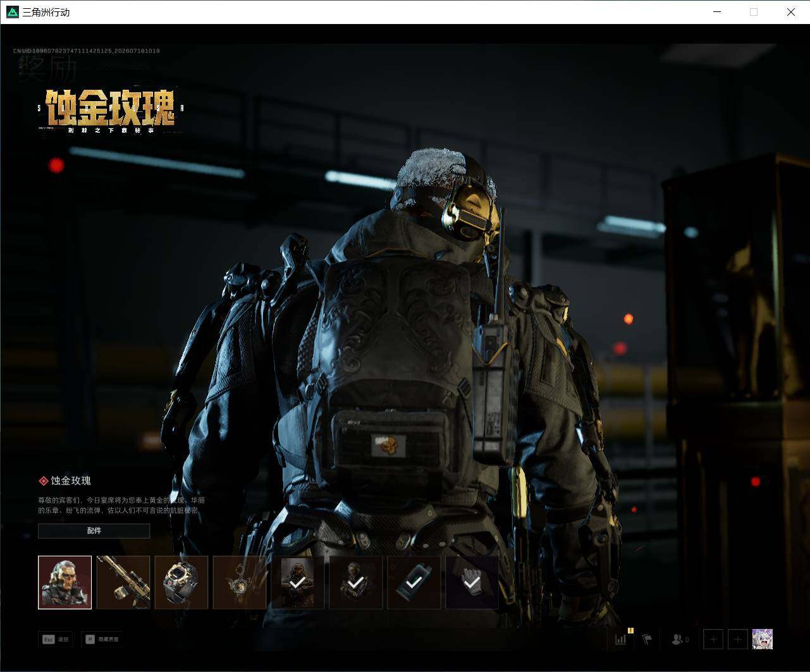810x672 pixels.
Task: Click the first plus invite teammate slot
Action: click(x=713, y=639)
